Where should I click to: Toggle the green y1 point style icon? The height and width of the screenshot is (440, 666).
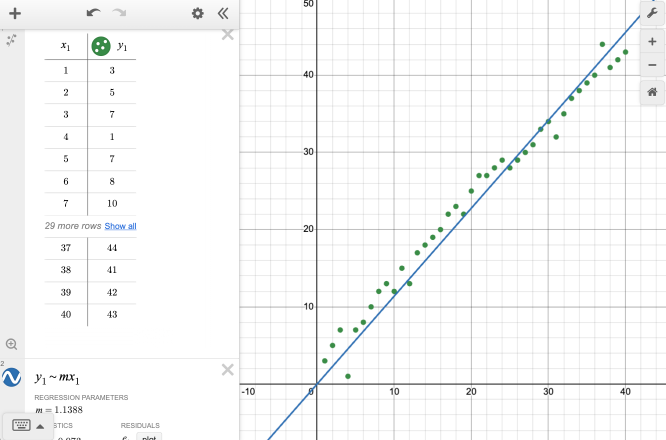point(101,46)
